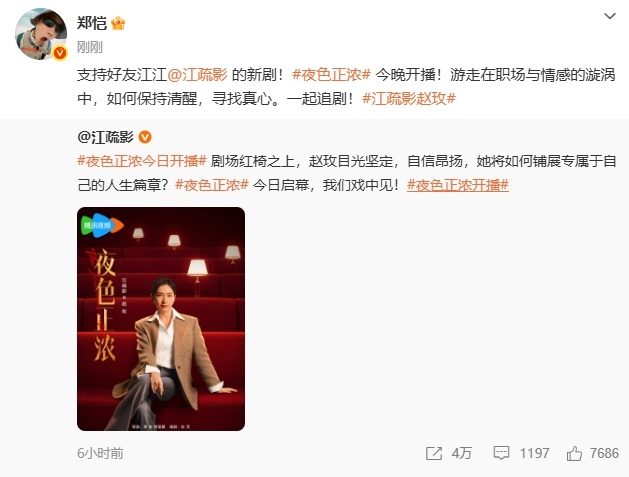This screenshot has height=477, width=629.
Task: Click the 6小时前 timestamp
Action: (100, 453)
